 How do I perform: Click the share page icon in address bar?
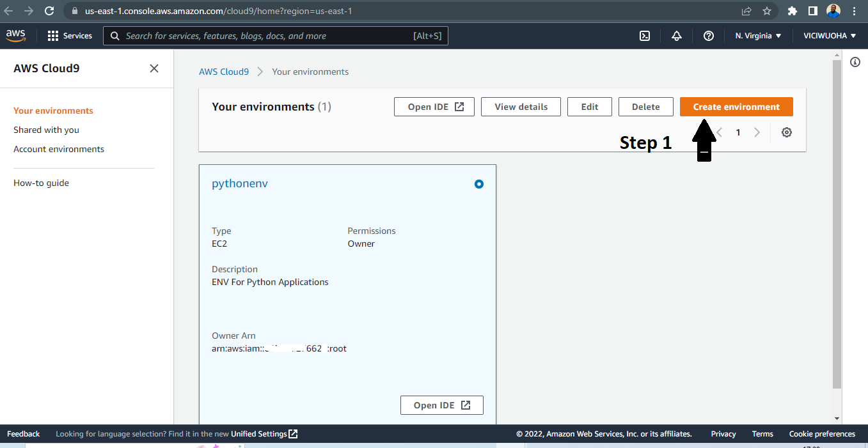(746, 11)
